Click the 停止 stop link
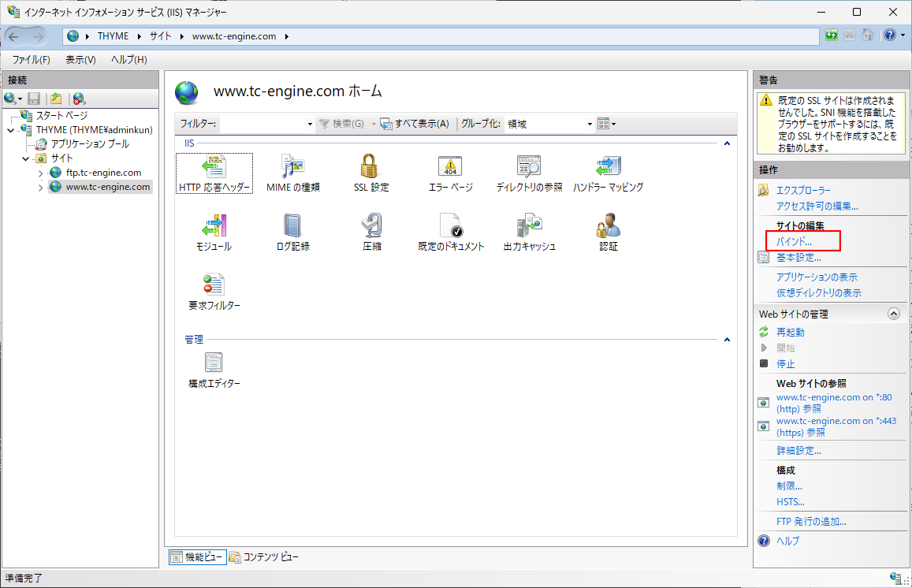 (785, 363)
